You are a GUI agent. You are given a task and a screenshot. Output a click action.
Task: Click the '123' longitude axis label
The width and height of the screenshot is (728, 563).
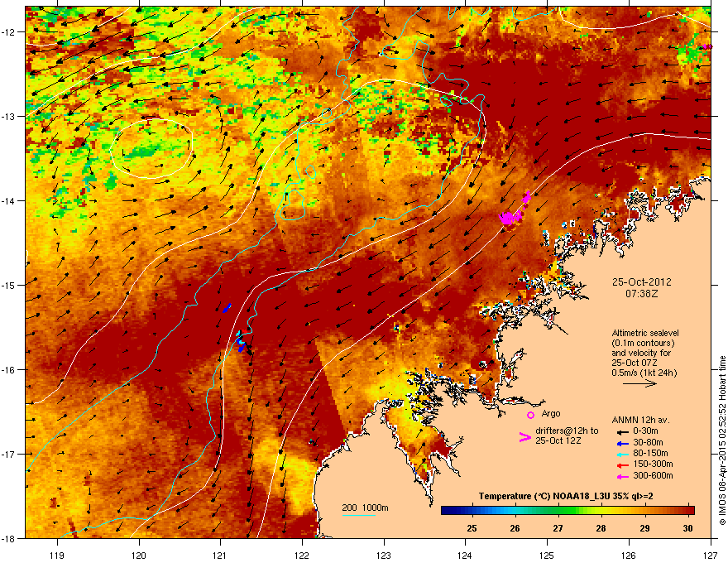click(x=384, y=555)
